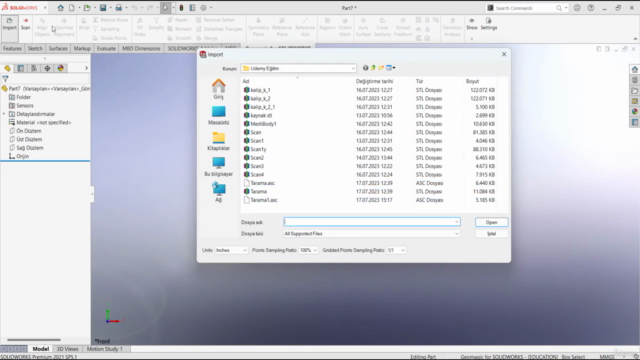
Task: Click the Select cursor tool icon
Action: click(165, 8)
